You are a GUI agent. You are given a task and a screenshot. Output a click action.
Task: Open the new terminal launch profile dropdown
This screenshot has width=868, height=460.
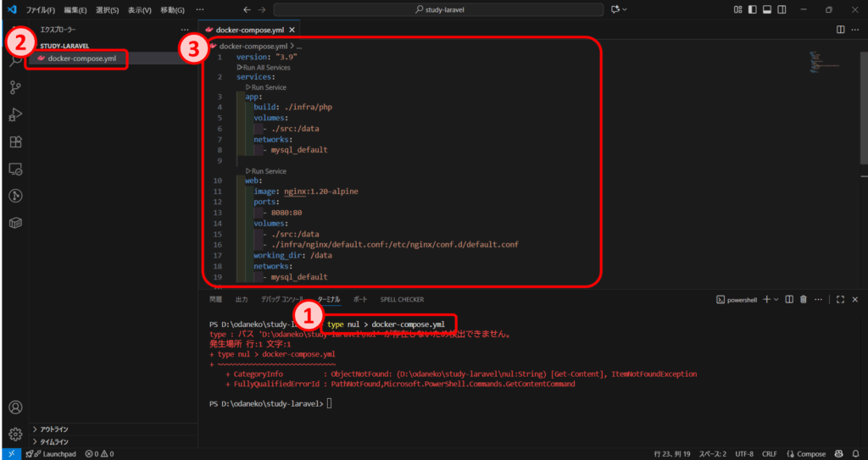(x=776, y=299)
